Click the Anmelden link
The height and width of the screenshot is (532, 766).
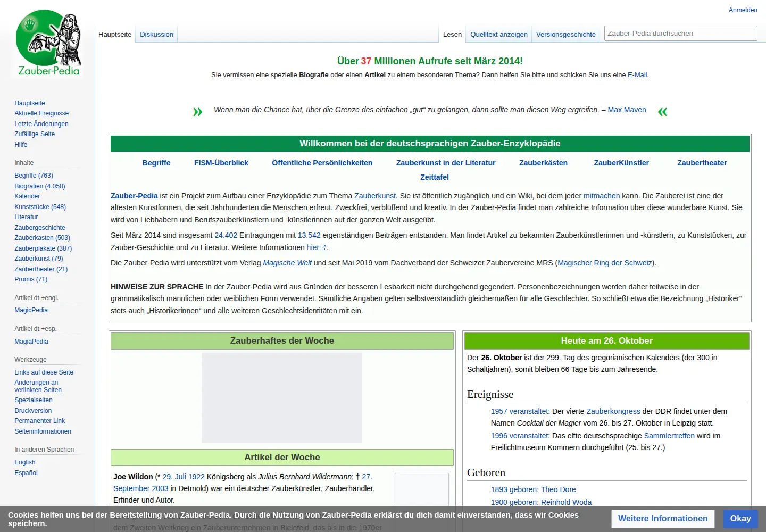[x=743, y=10]
